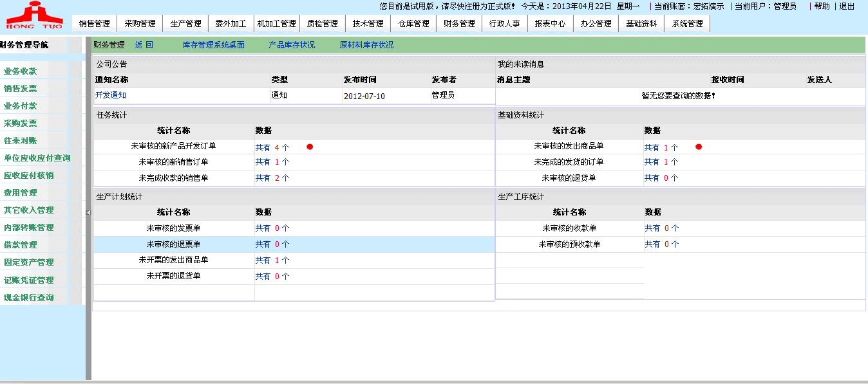Select 采购发票 in the sidebar
Image resolution: width=868 pixels, height=384 pixels.
click(x=21, y=123)
